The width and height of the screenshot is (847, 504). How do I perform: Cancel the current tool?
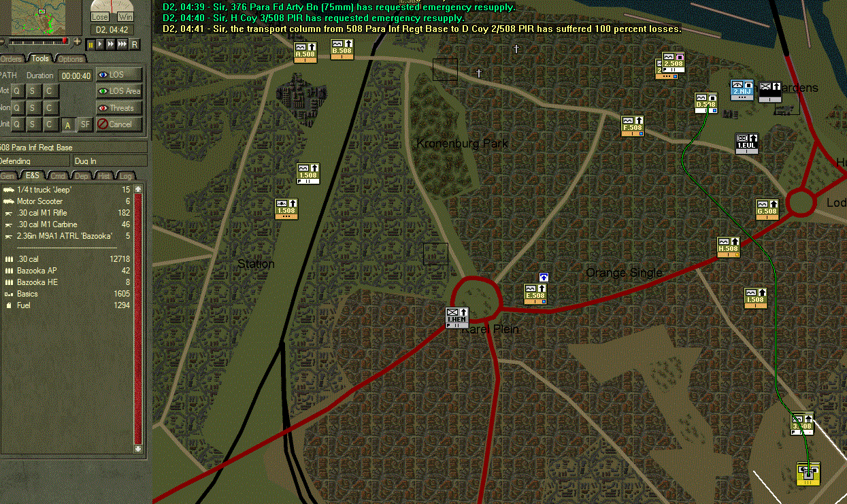click(119, 124)
